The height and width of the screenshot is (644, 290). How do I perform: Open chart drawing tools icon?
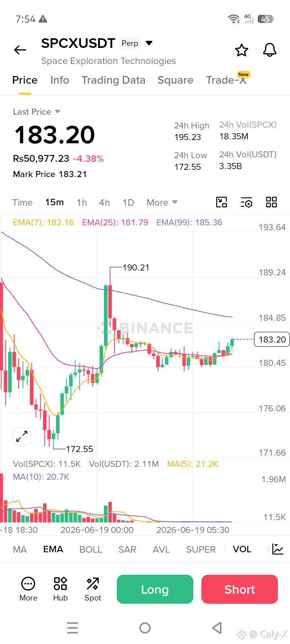(x=222, y=202)
